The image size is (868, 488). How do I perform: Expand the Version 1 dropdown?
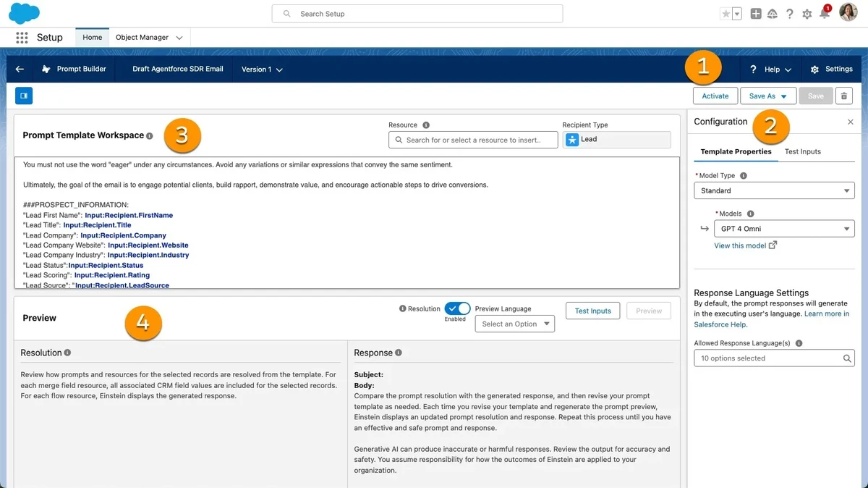262,70
